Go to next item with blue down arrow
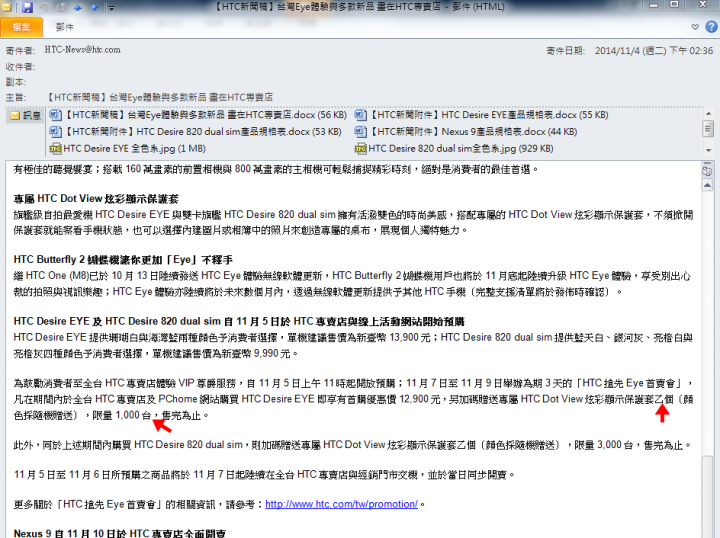 click(95, 7)
